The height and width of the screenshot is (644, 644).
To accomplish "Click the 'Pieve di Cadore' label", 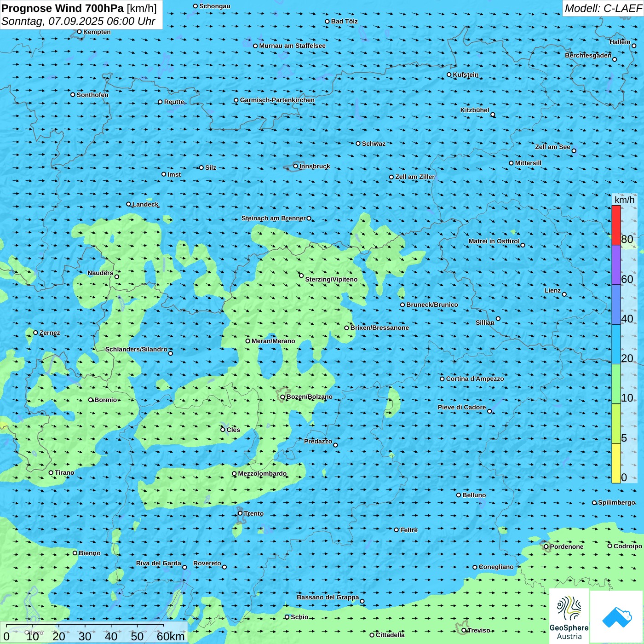I will (x=462, y=407).
